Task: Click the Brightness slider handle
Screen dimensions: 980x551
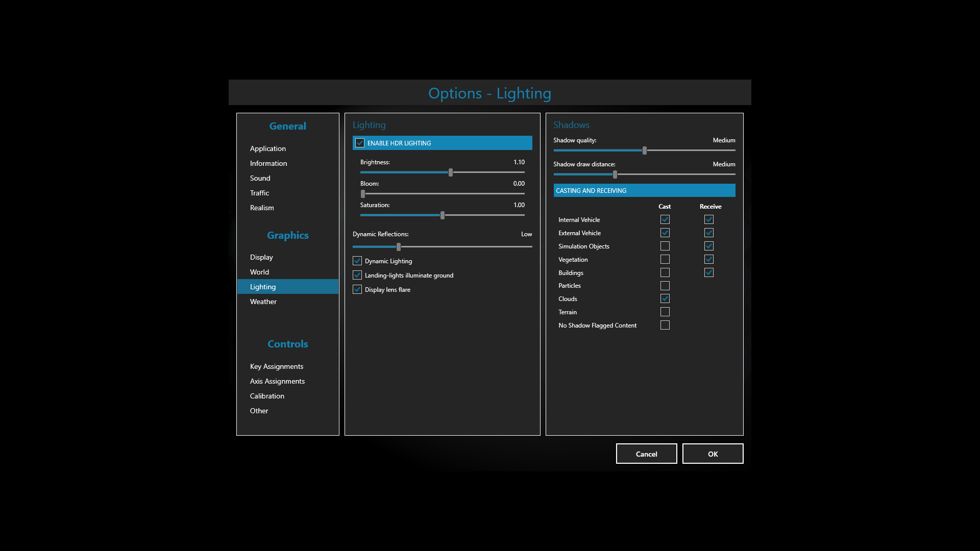Action: pos(451,172)
